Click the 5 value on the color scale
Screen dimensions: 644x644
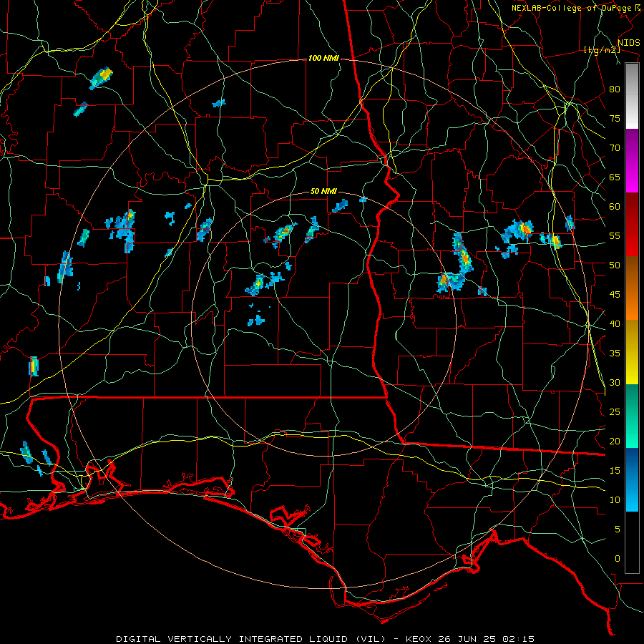coord(618,530)
